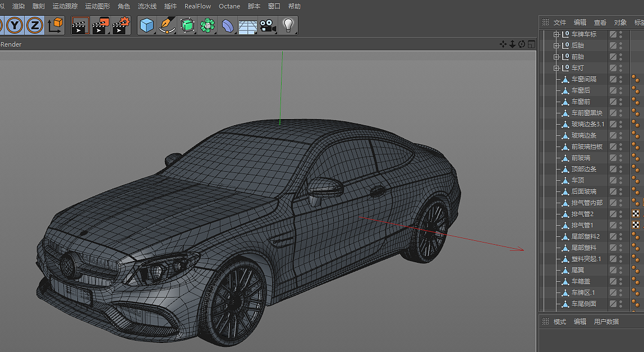Toggle visibility dots for 前玻璃 object
The image size is (644, 352).
click(x=620, y=158)
